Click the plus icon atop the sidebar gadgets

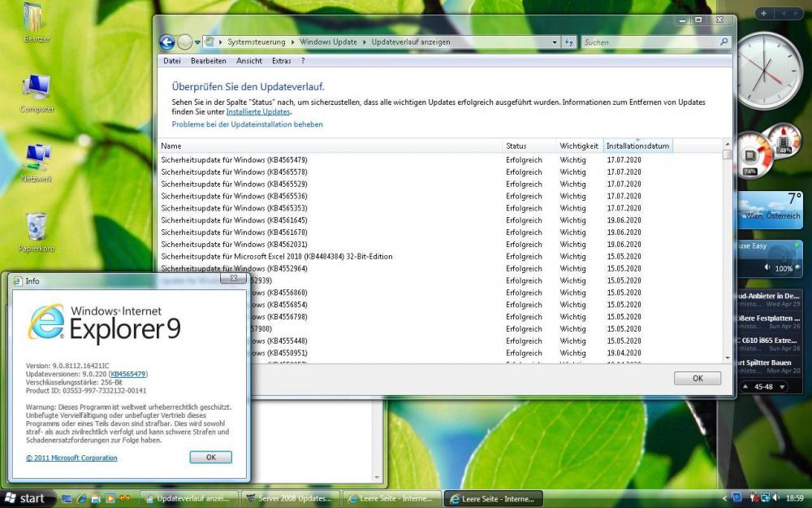point(763,14)
